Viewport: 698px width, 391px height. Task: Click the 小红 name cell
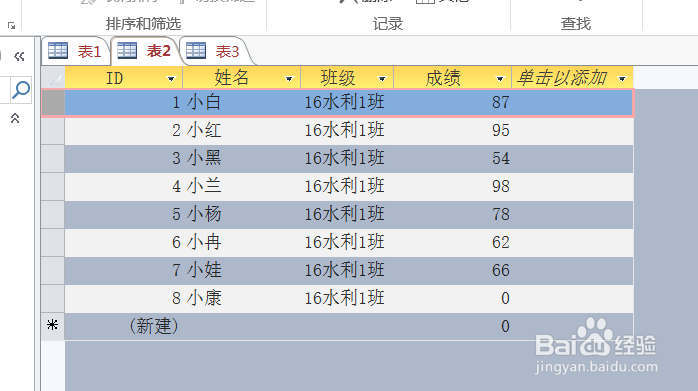[x=242, y=131]
